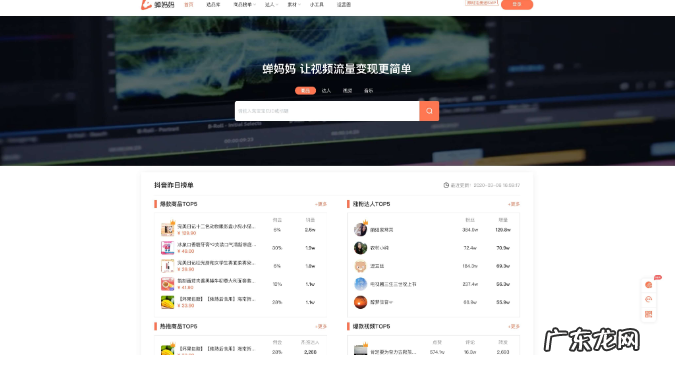Click the influencer name with 72.4w fans
Image resolution: width=678 pixels, height=369 pixels.
pyautogui.click(x=379, y=248)
